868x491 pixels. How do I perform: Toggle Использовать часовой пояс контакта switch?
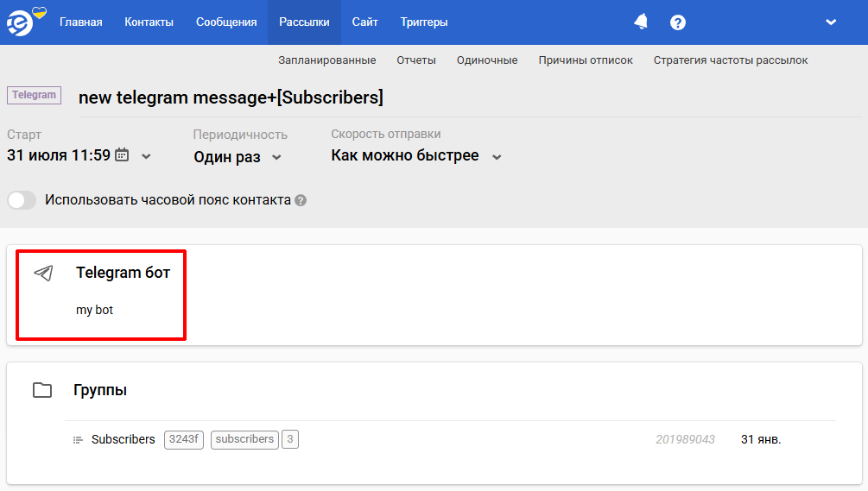(22, 200)
